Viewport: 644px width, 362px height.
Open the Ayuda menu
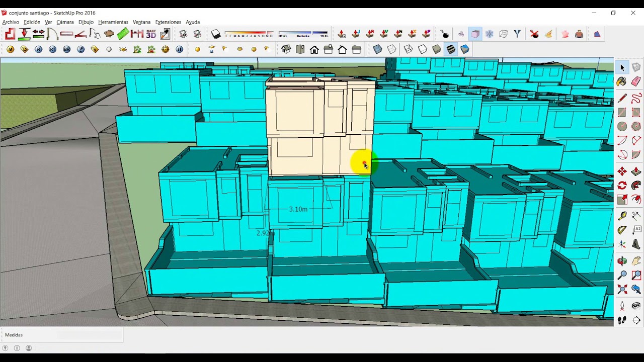click(x=193, y=22)
